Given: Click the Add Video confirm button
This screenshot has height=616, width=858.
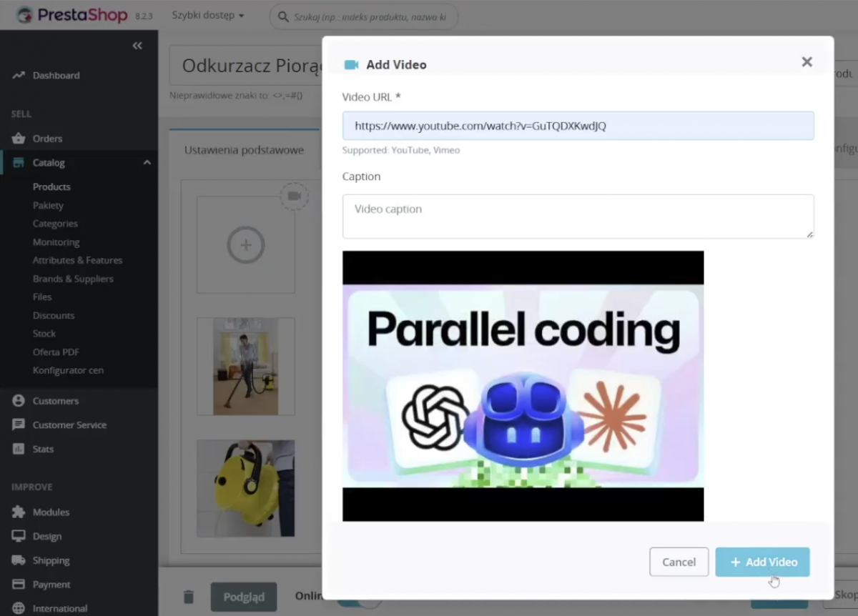Looking at the screenshot, I should pyautogui.click(x=762, y=562).
